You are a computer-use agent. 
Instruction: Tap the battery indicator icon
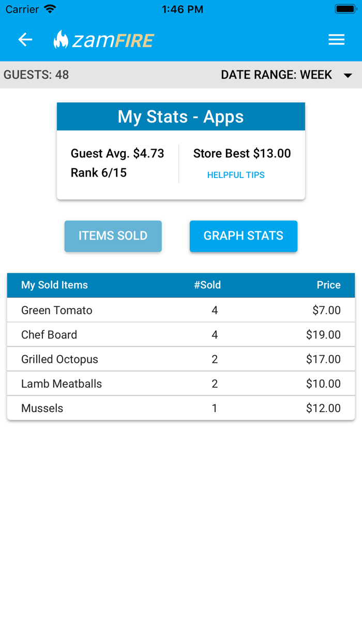[344, 9]
